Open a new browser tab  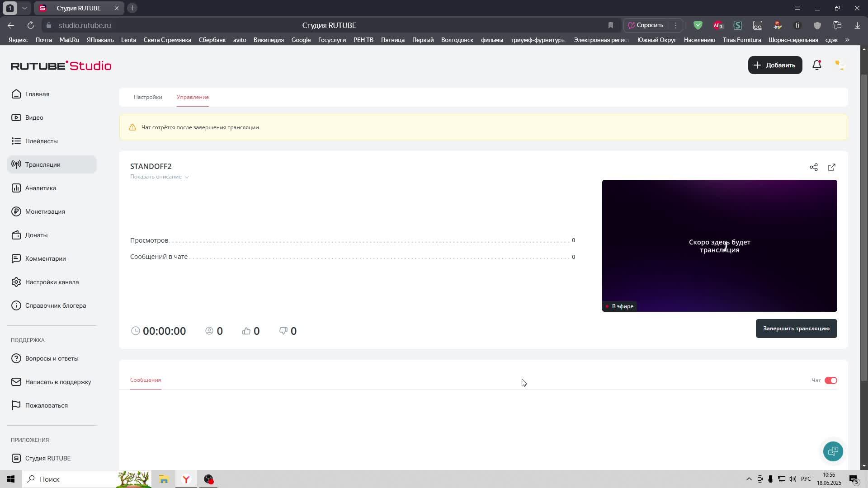click(x=132, y=8)
